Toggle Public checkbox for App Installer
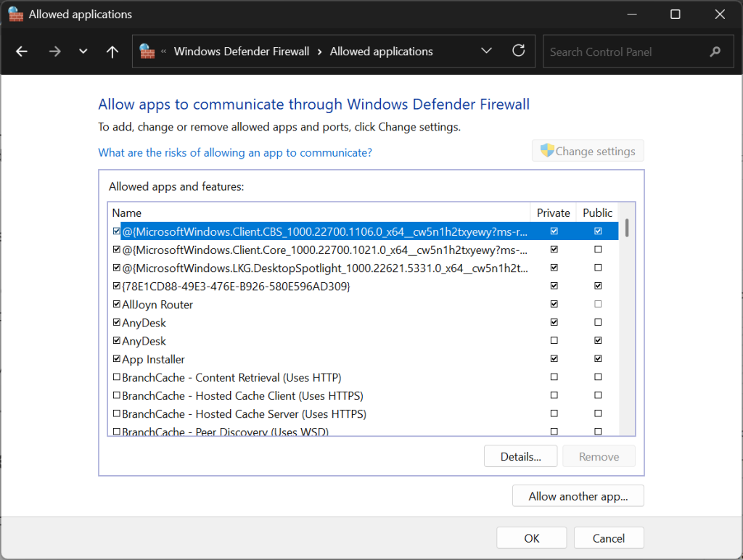743x560 pixels. pos(598,358)
